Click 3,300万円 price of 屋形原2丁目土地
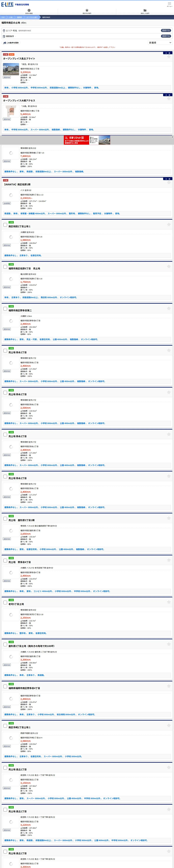 25,660
